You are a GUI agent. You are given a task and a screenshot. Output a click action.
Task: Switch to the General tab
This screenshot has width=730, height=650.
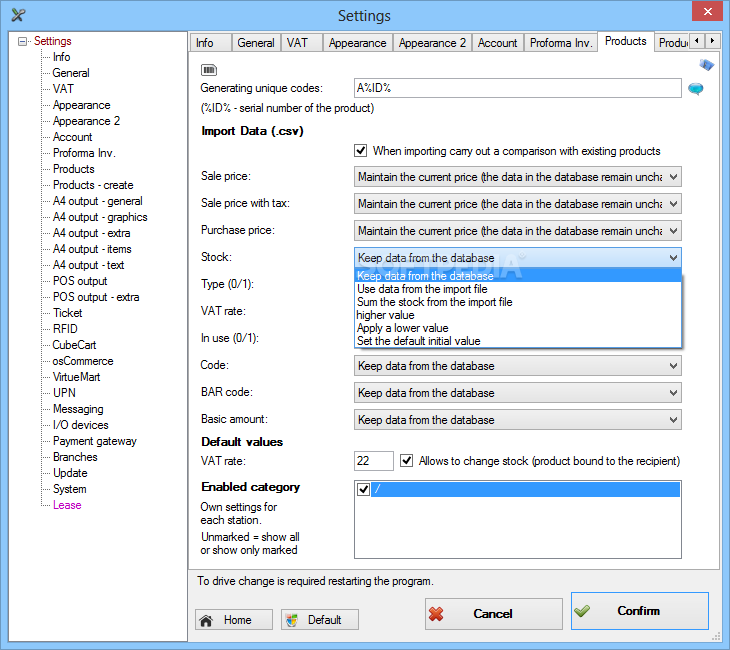[x=256, y=43]
